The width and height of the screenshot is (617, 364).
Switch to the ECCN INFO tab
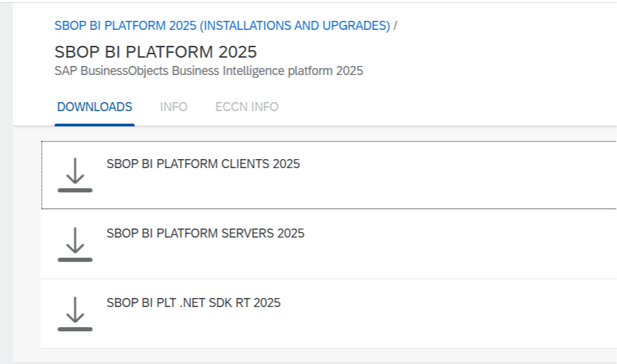(247, 107)
